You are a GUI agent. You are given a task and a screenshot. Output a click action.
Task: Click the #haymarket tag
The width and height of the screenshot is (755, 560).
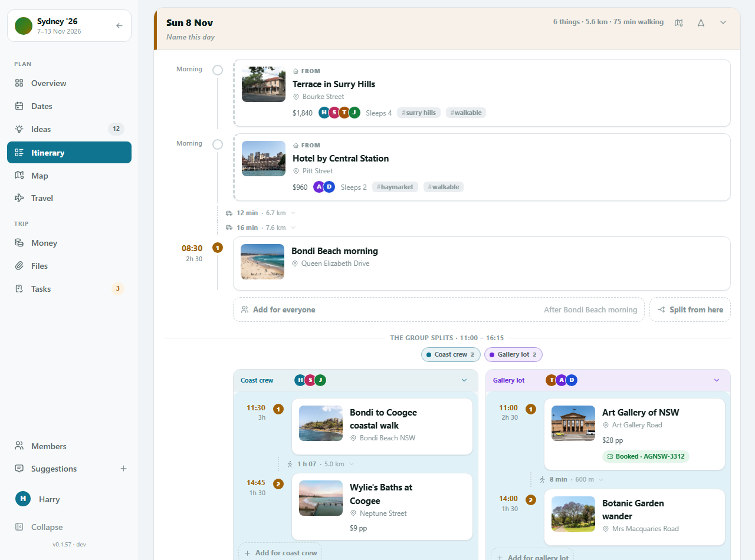395,187
